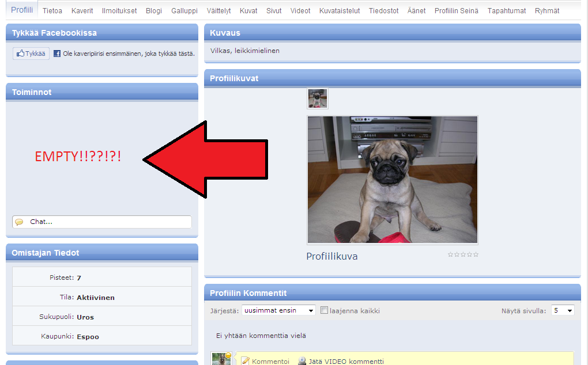The image size is (588, 365).
Task: Open the Ryhmät tab
Action: coord(546,11)
